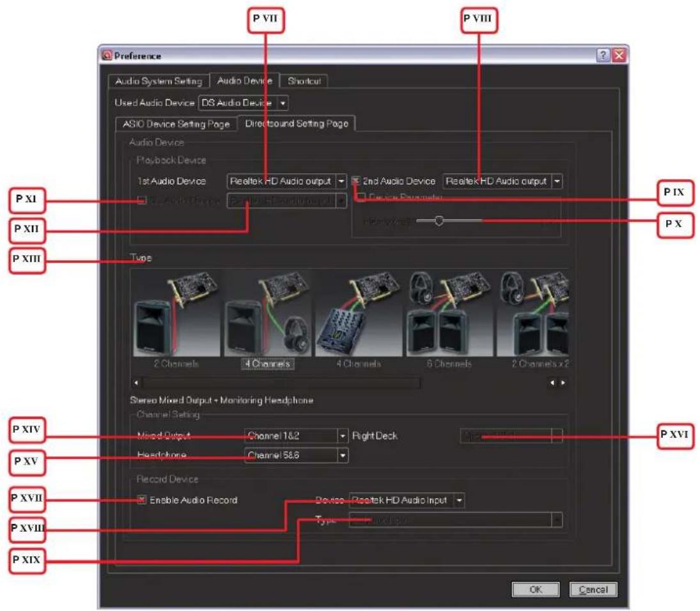This screenshot has width=700, height=611.
Task: Switch to Audio System Setting tab
Action: coord(159,81)
